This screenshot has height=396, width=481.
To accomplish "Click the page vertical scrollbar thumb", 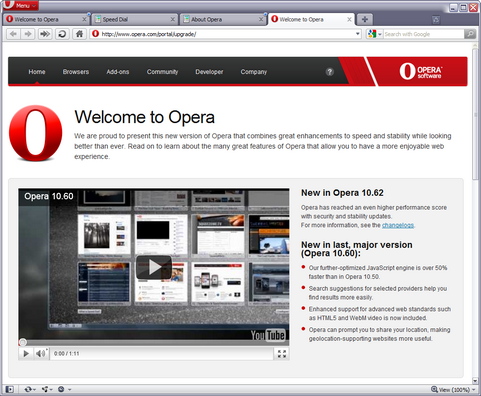I will click(475, 114).
